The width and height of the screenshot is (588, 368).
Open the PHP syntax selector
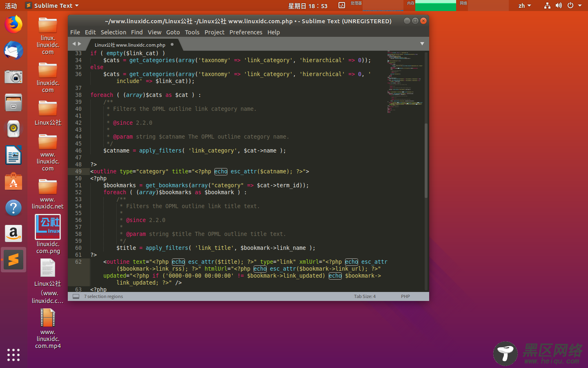point(405,296)
